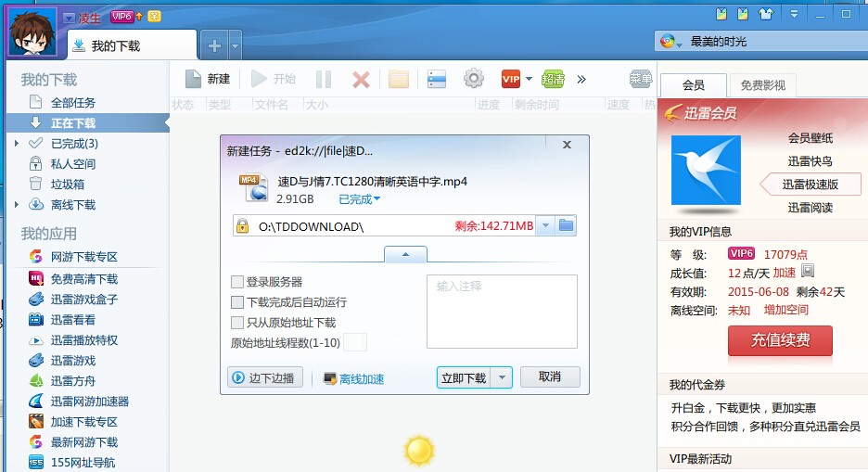The width and height of the screenshot is (868, 472).
Task: Open dropdown arrow beside 立即下载
Action: tap(502, 377)
